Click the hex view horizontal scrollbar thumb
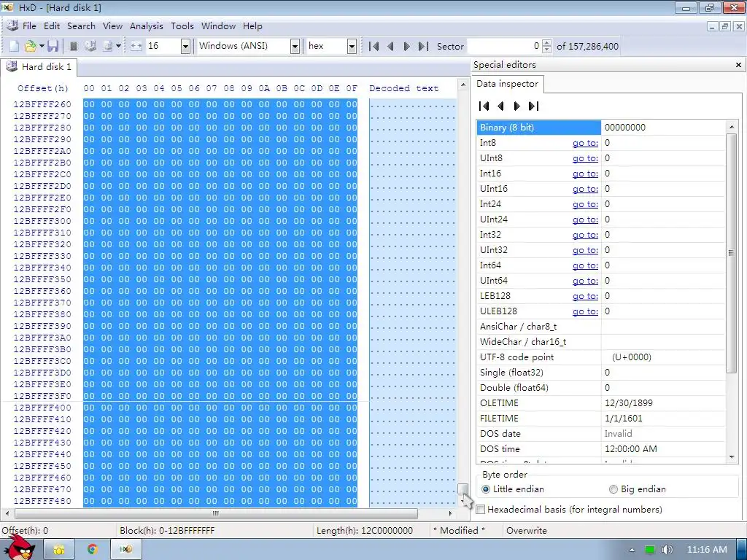This screenshot has width=747, height=560. 216,513
